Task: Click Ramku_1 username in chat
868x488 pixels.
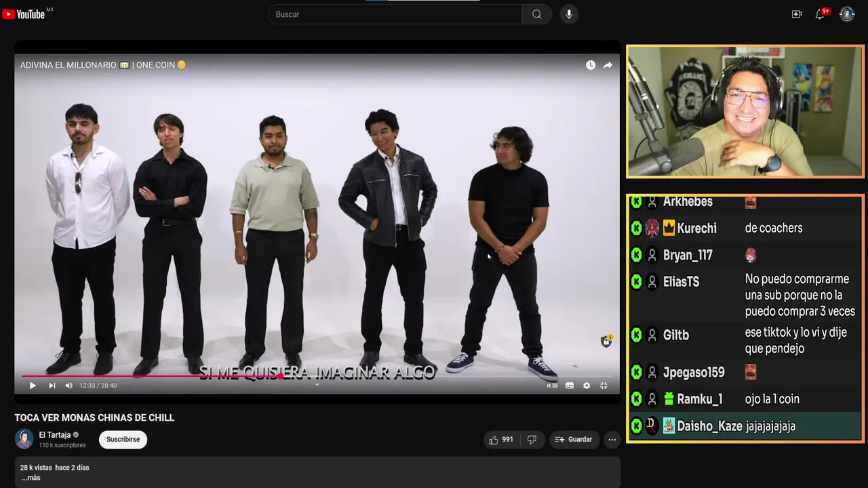Action: (x=700, y=399)
